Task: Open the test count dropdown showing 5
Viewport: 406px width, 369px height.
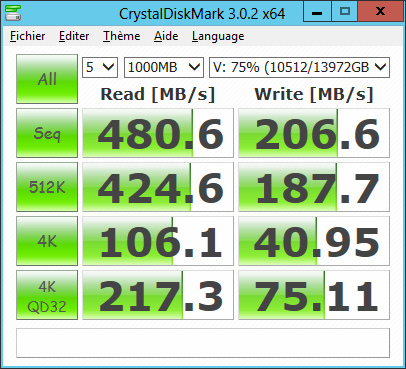Action: tap(100, 68)
